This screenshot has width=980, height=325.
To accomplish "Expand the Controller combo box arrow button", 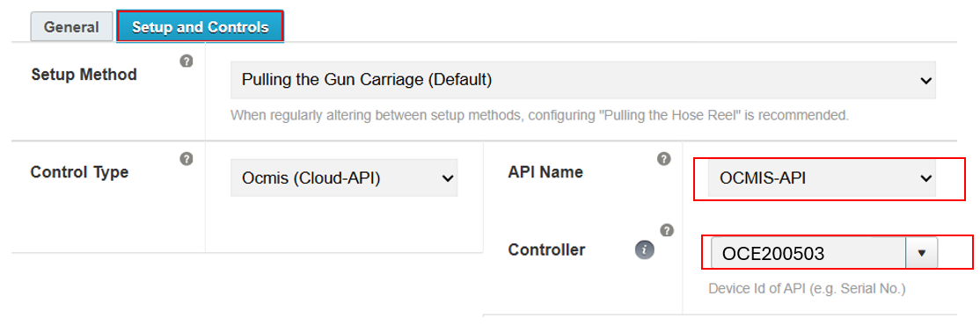I will pos(921,253).
